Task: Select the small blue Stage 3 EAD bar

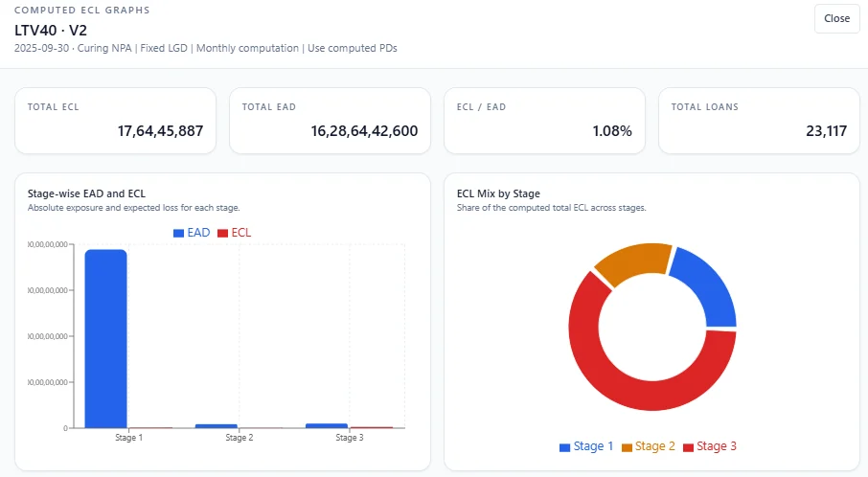Action: [326, 425]
